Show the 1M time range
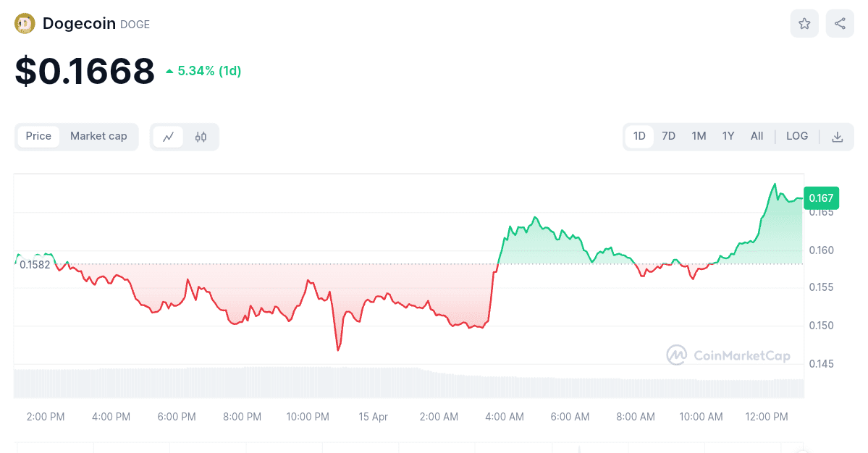868x453 pixels. (699, 136)
